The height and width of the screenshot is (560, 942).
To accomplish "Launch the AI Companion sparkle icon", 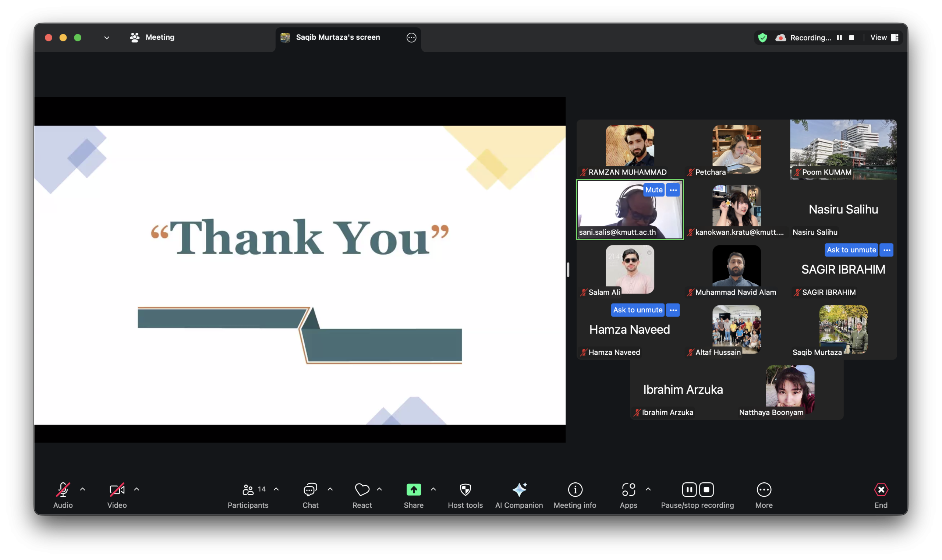I will [519, 490].
